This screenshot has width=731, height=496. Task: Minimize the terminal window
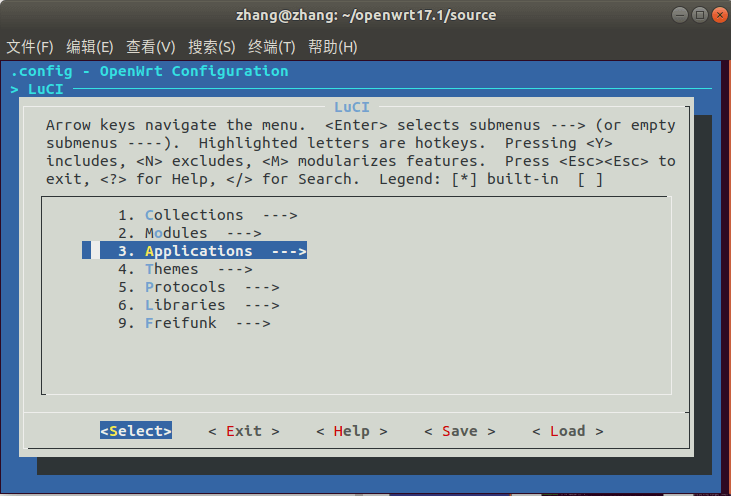pos(678,15)
